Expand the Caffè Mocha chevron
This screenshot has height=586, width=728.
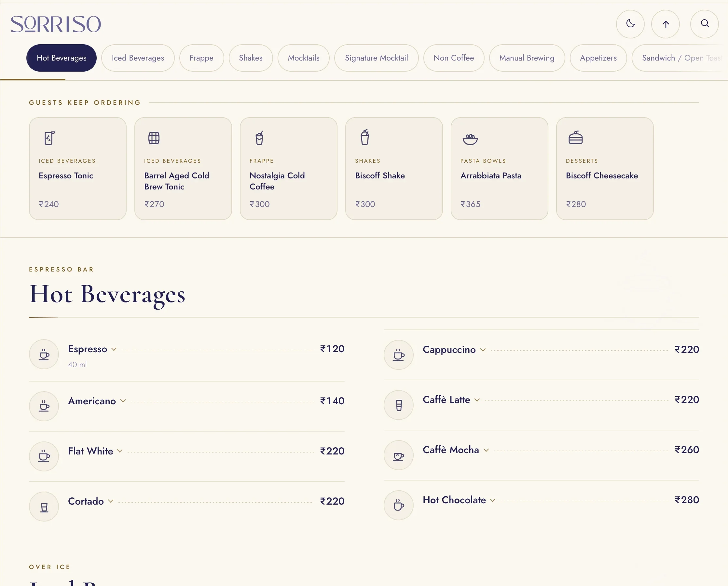[486, 450]
